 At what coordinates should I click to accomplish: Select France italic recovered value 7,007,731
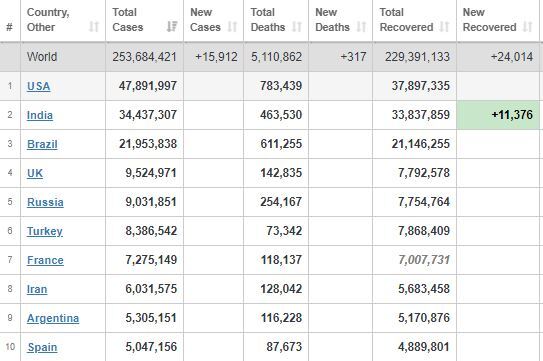click(424, 261)
